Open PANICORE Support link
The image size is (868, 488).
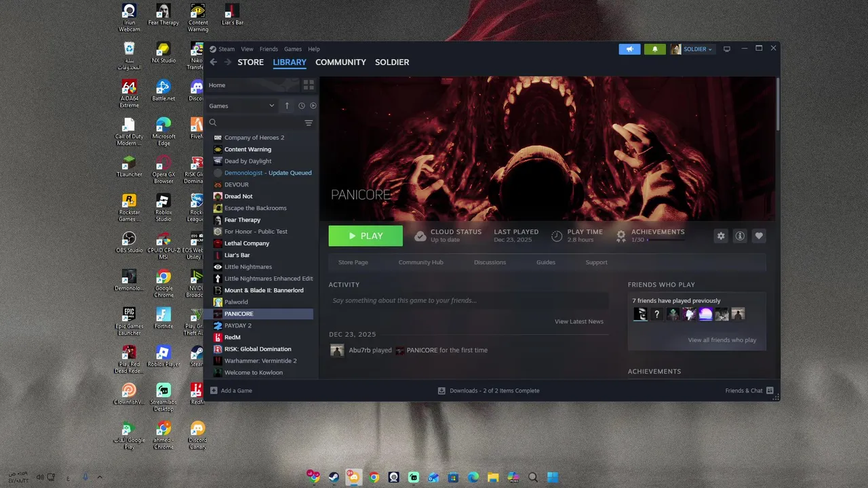(597, 262)
